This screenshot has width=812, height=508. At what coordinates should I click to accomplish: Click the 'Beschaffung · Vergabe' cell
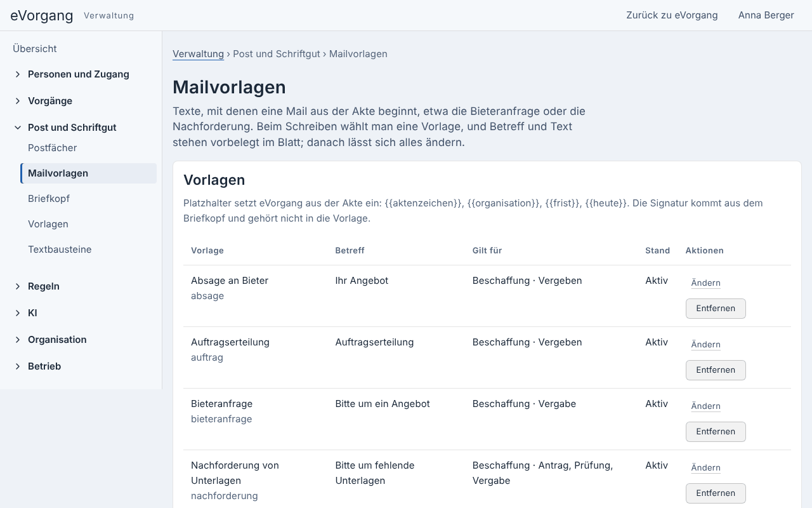click(524, 404)
